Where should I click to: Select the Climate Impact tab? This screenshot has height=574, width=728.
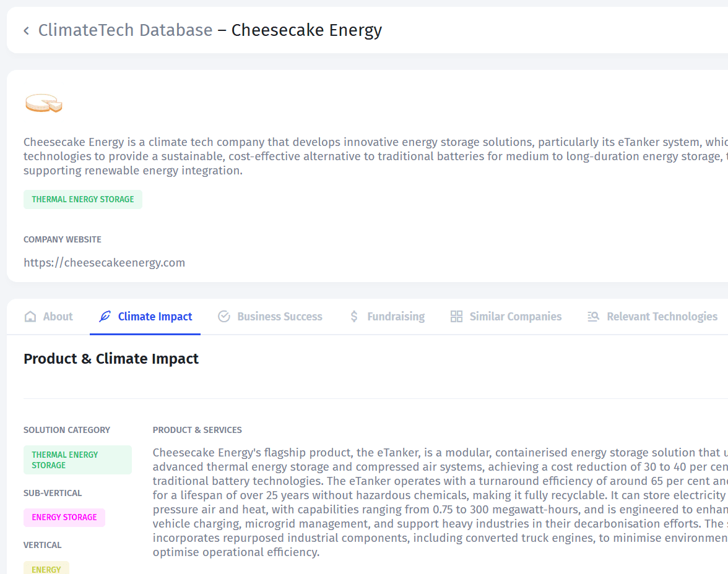click(145, 317)
